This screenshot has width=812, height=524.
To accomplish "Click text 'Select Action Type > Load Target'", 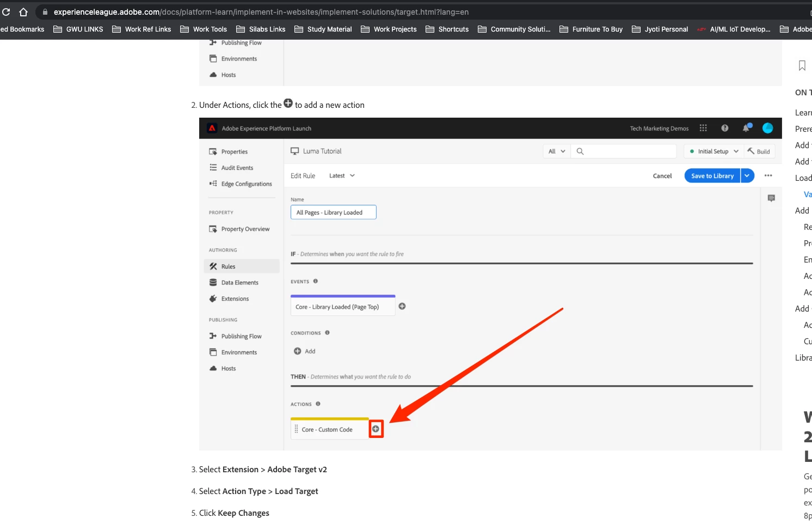I will tap(259, 491).
